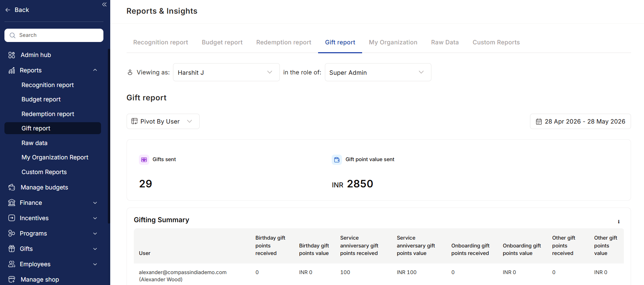Click the Finance bank icon
The height and width of the screenshot is (285, 644).
(12, 203)
